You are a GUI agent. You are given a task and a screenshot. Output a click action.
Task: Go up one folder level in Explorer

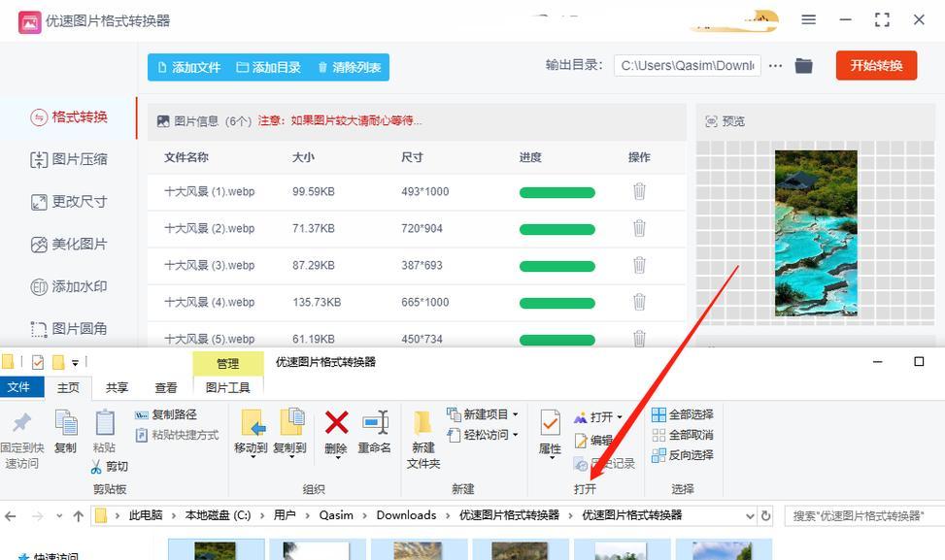point(79,516)
